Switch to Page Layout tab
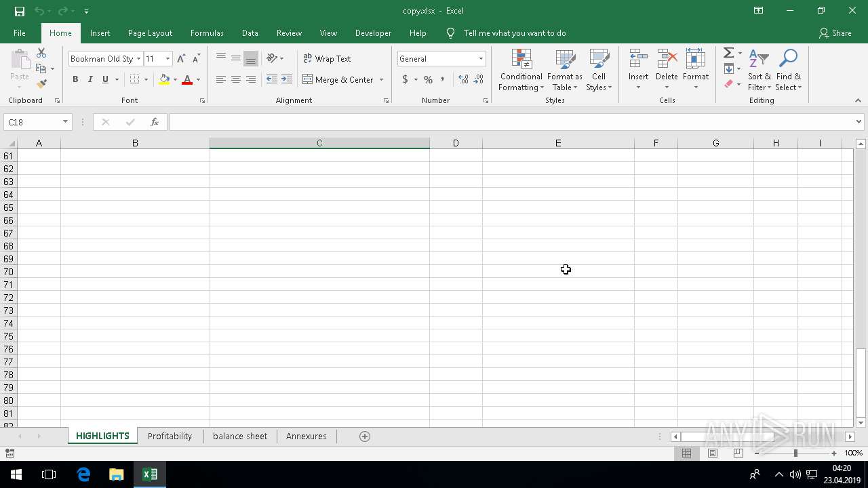Image resolution: width=868 pixels, height=488 pixels. (150, 33)
